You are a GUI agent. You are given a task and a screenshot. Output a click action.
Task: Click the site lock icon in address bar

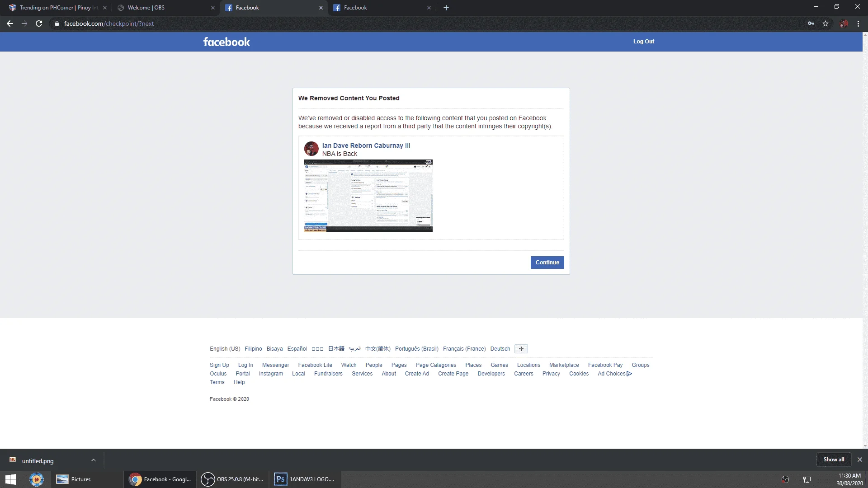click(x=57, y=23)
